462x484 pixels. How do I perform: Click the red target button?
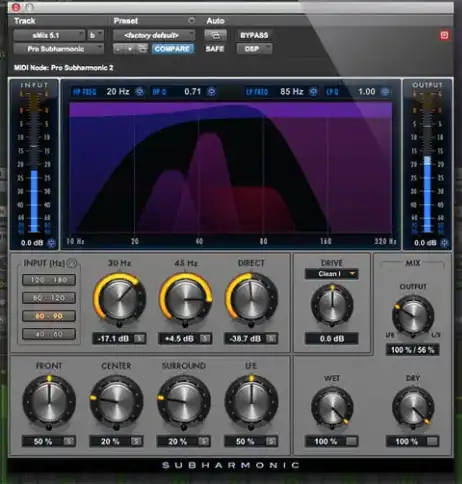tap(444, 35)
